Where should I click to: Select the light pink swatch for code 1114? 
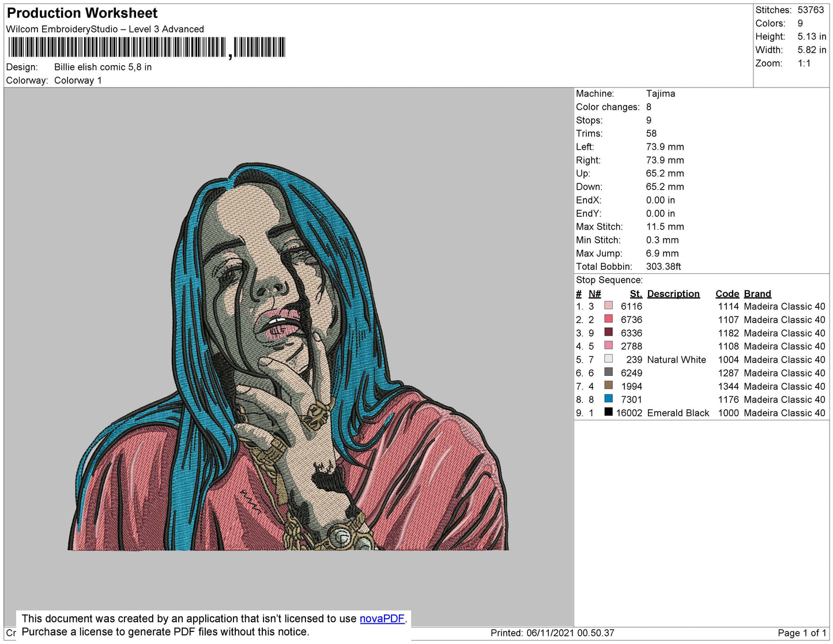point(608,306)
